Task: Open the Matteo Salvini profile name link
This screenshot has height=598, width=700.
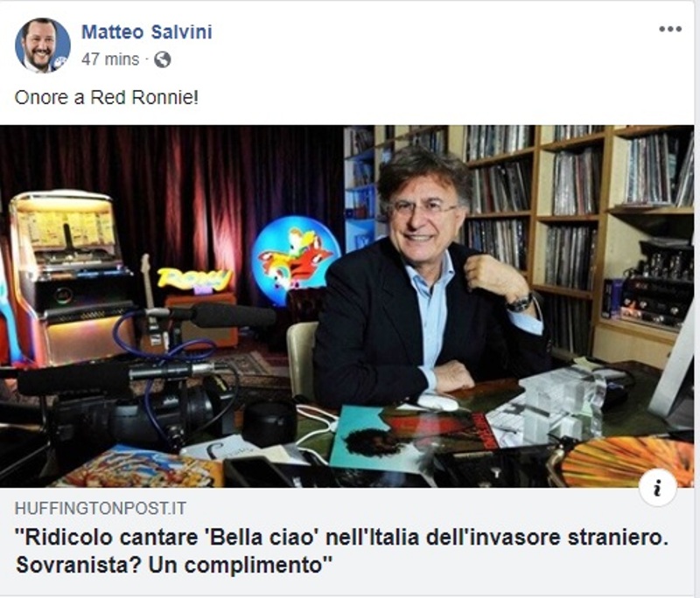Action: click(146, 32)
